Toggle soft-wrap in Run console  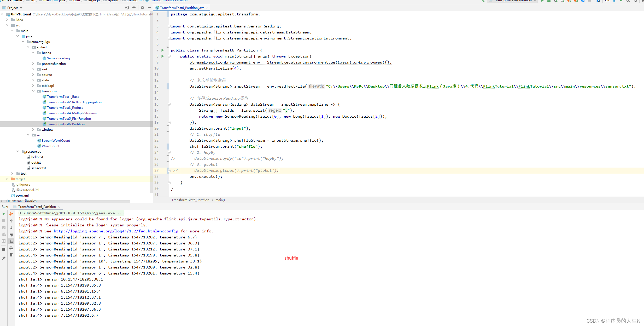click(x=11, y=235)
